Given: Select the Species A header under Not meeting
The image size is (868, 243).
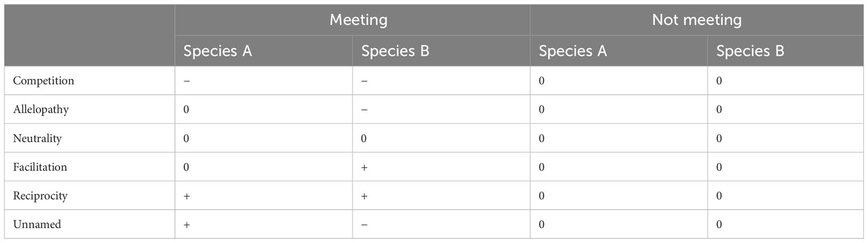Looking at the screenshot, I should pos(573,51).
